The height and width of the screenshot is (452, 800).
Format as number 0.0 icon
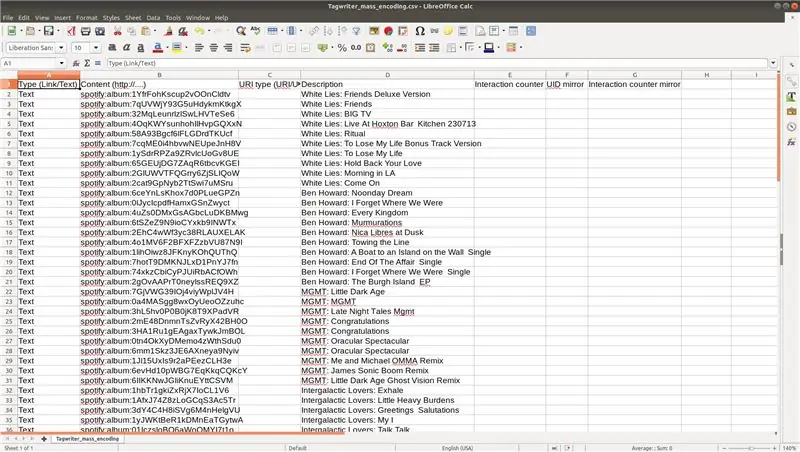[356, 47]
